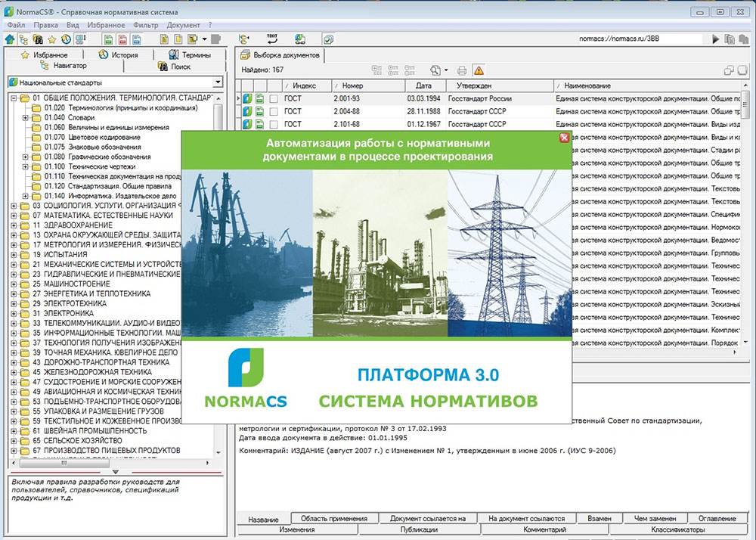Click the first yellow document toolbar icon
Viewport: 756px width, 540px height.
pyautogui.click(x=164, y=39)
